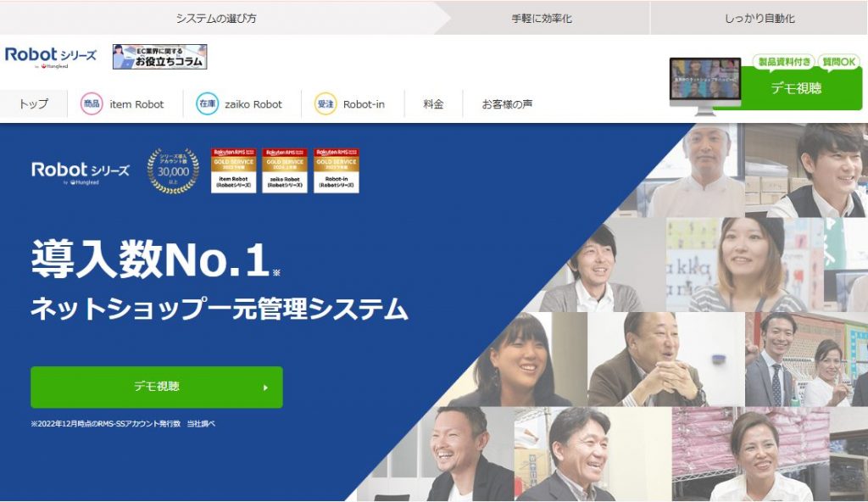Click the green デモ視聴 header button
868x502 pixels.
[797, 88]
